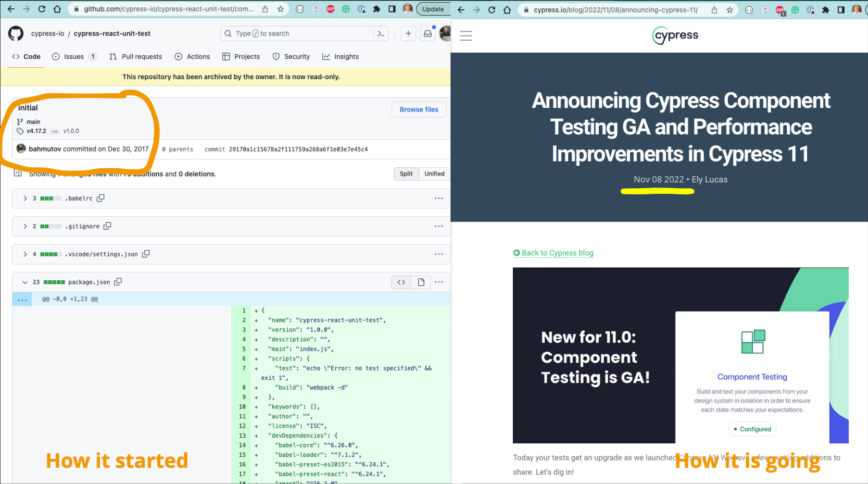
Task: Open the Code tab
Action: 26,56
